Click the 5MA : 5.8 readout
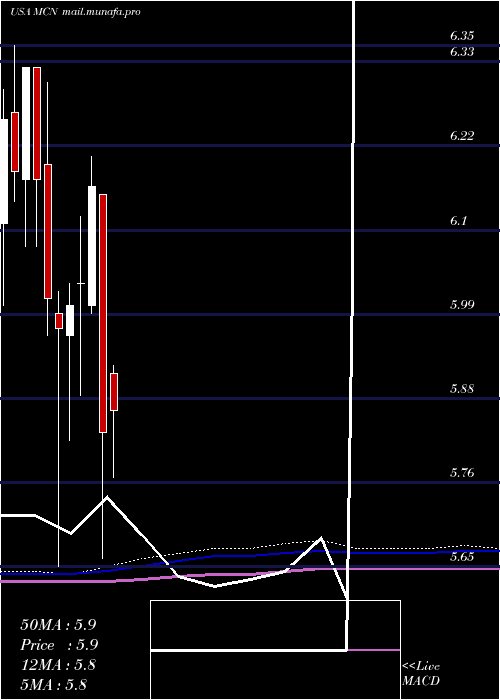Screen dimensions: 500x700 [54, 684]
